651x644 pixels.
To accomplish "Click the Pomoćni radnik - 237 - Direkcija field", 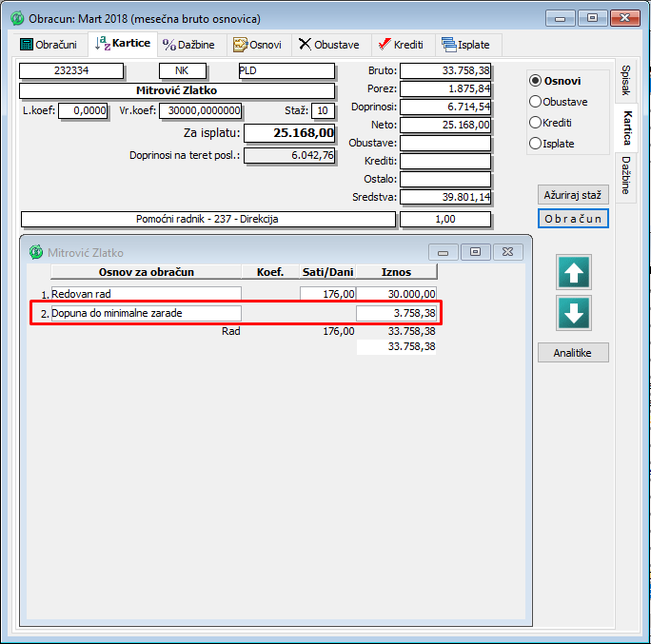I will click(x=208, y=219).
